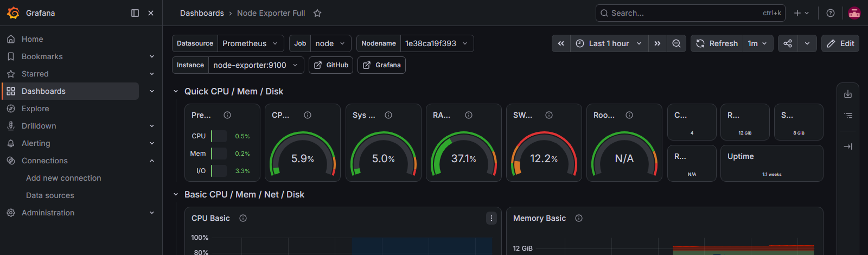
Task: Open the dashboard outline icon
Action: tap(848, 116)
